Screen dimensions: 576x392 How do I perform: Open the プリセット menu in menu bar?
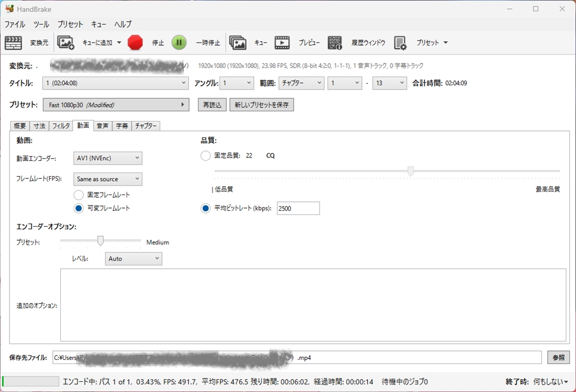(70, 24)
